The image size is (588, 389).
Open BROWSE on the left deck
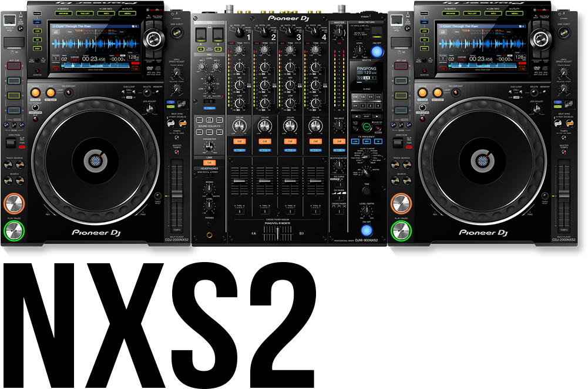pyautogui.click(x=63, y=13)
